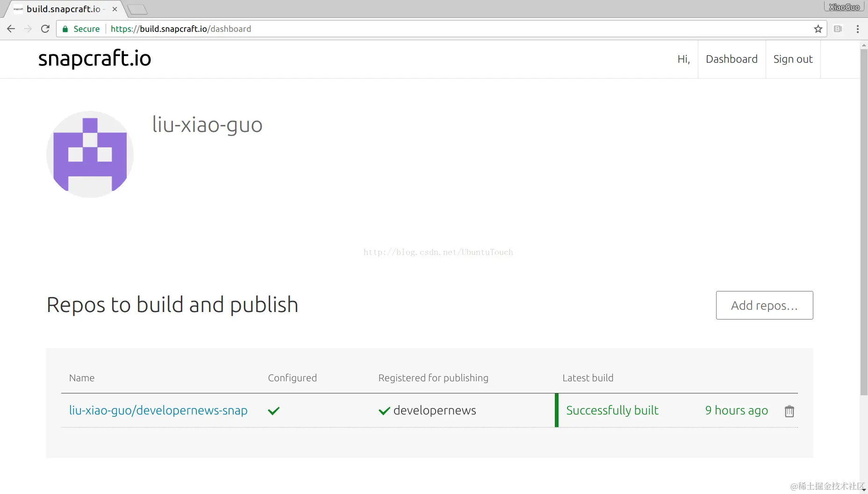Click the 'Repos to build and publish' heading
868x494 pixels.
coord(172,305)
